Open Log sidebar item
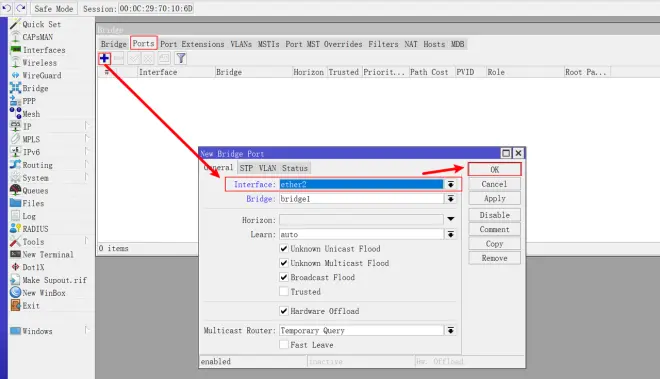The image size is (660, 379). (x=29, y=216)
